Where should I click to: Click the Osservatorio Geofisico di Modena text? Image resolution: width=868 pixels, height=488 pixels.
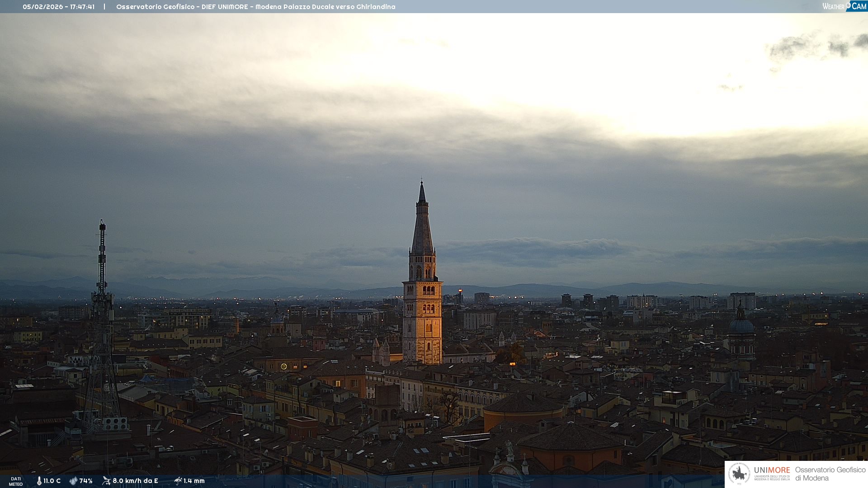[x=830, y=474]
